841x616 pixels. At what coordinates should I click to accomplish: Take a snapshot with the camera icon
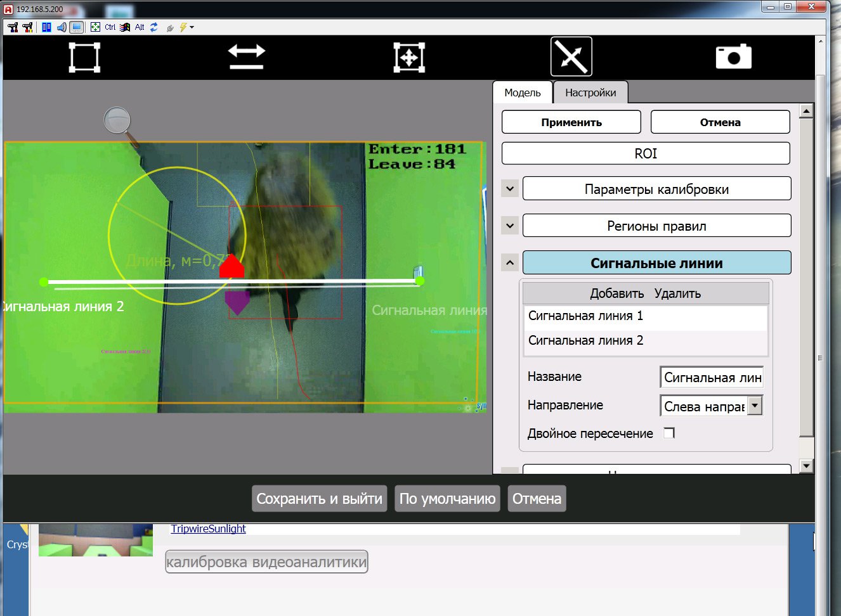pos(733,57)
